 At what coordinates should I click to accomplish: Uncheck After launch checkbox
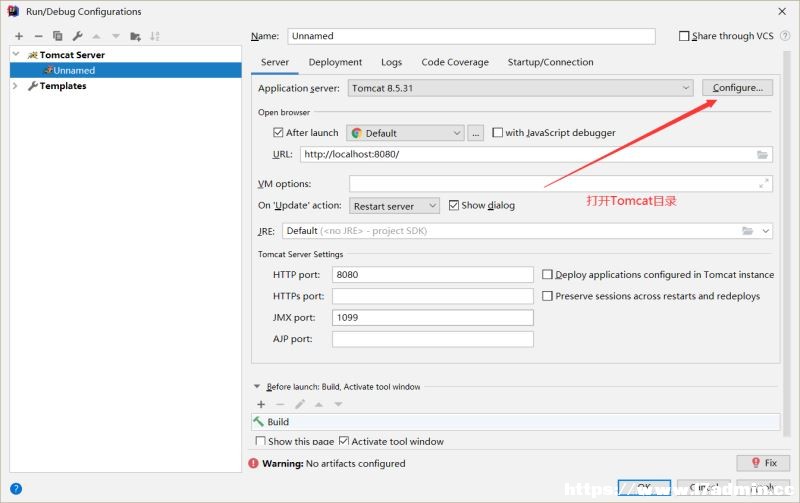278,133
